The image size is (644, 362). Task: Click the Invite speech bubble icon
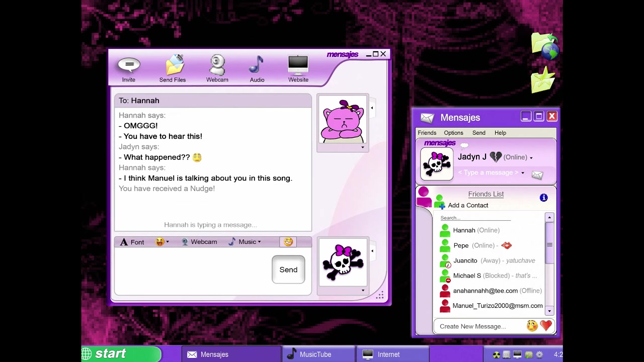[129, 65]
